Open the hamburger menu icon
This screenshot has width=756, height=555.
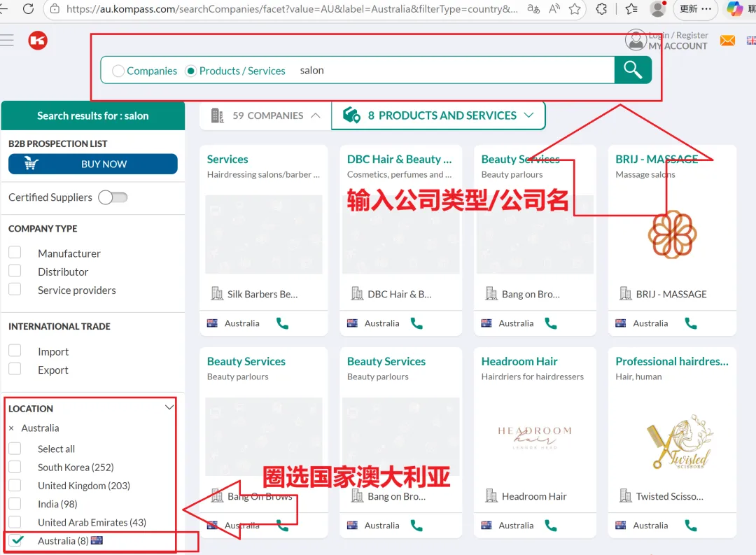pyautogui.click(x=8, y=40)
